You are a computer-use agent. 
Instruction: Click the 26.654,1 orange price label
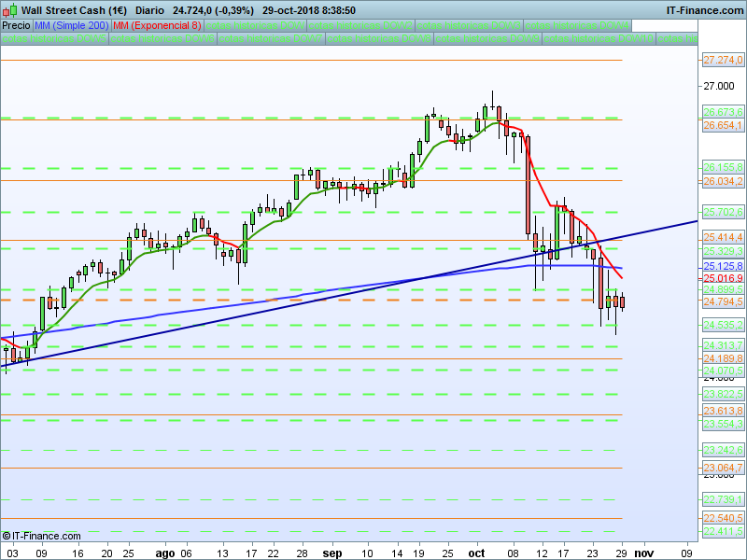pyautogui.click(x=723, y=125)
